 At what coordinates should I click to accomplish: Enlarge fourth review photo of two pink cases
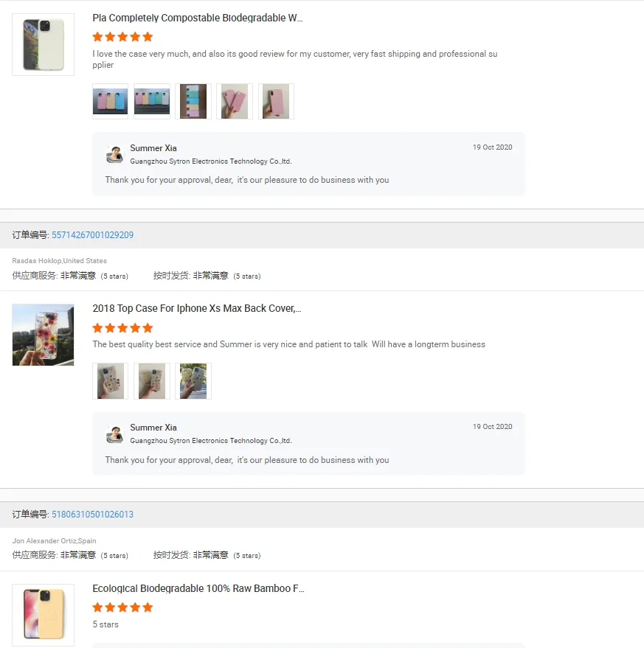pos(235,101)
